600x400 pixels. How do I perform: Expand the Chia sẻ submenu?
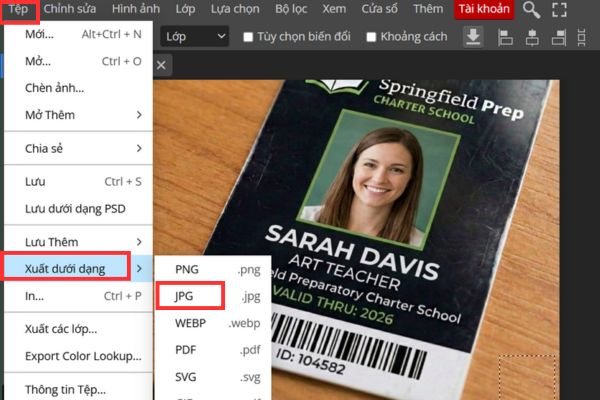click(78, 149)
